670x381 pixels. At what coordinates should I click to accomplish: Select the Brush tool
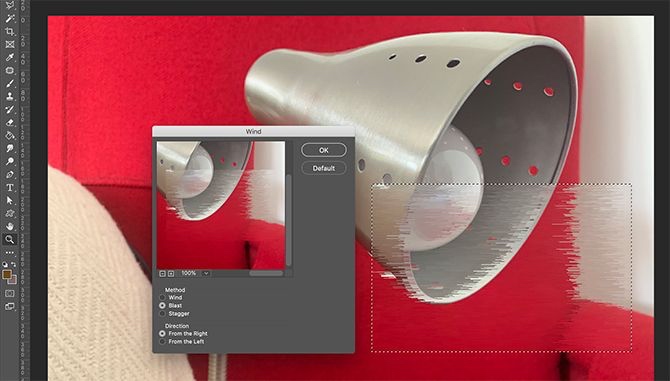tap(9, 83)
